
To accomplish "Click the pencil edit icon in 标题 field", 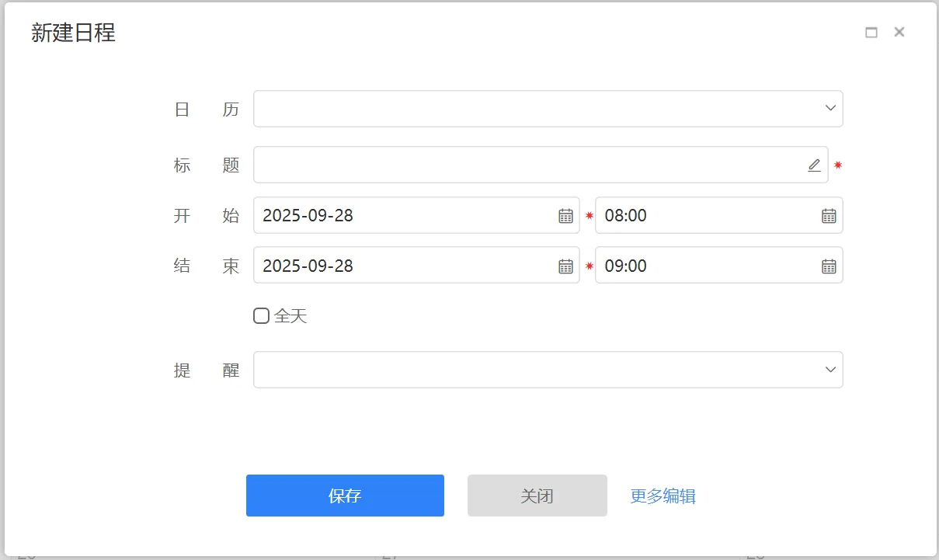I will pos(814,165).
